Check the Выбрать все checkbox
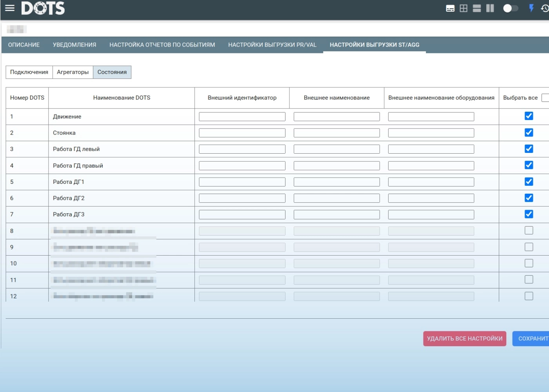The image size is (549, 392). point(545,98)
